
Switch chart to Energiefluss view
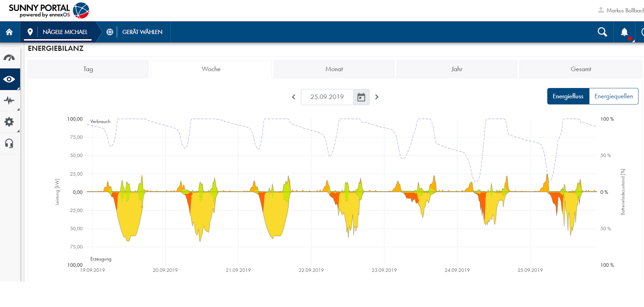568,96
